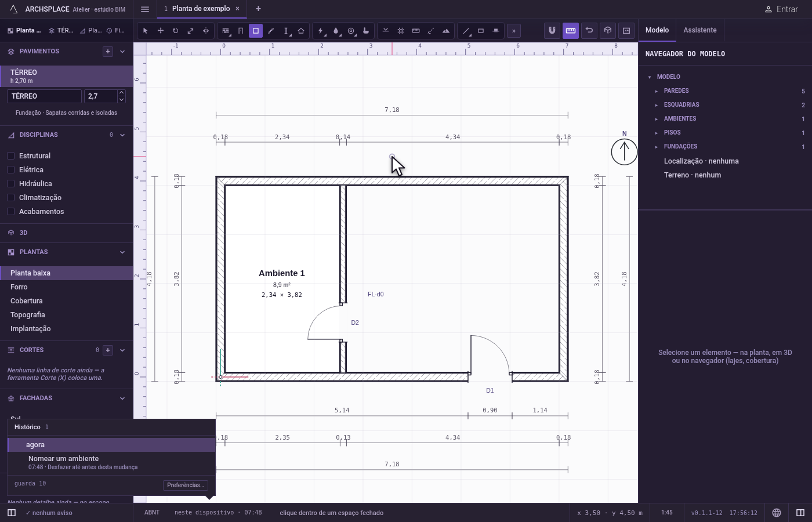Viewport: 812px width, 522px height.
Task: Collapse the Fachadas section chevron
Action: [122, 398]
